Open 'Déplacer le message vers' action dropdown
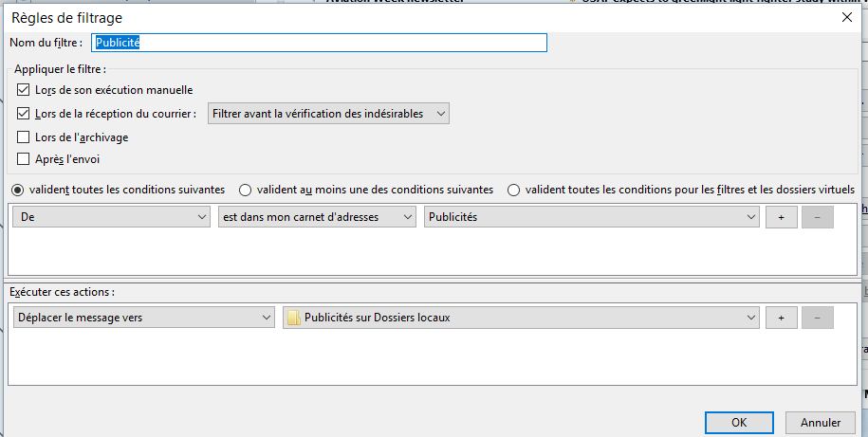 coord(144,318)
